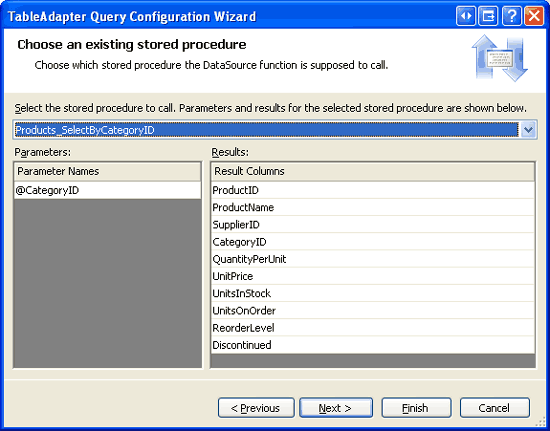Screen dimensions: 550x431
Task: Click the resize grip at dialog corner
Action: point(542,423)
